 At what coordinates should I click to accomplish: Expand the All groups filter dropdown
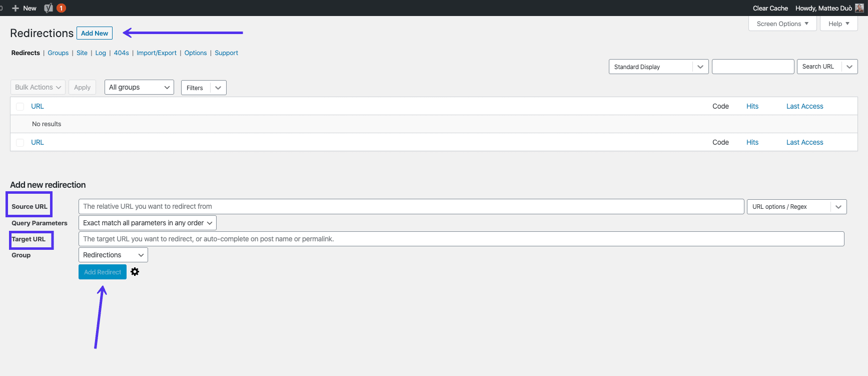(x=139, y=87)
